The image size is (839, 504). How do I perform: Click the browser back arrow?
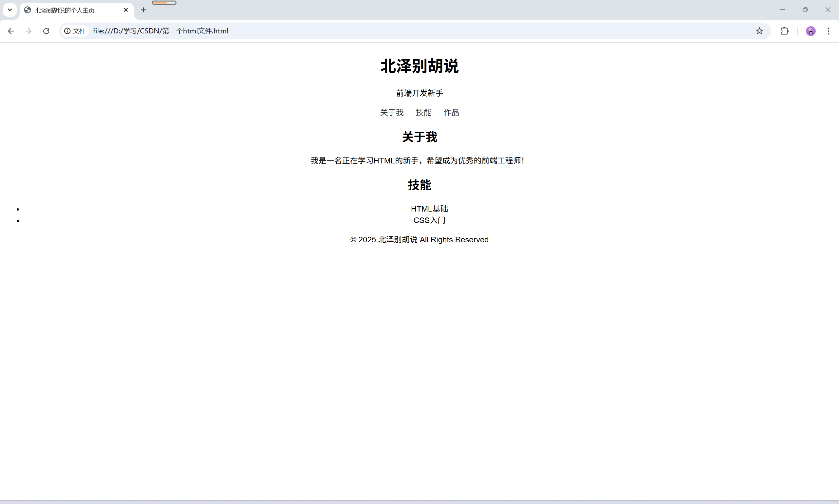pos(11,31)
